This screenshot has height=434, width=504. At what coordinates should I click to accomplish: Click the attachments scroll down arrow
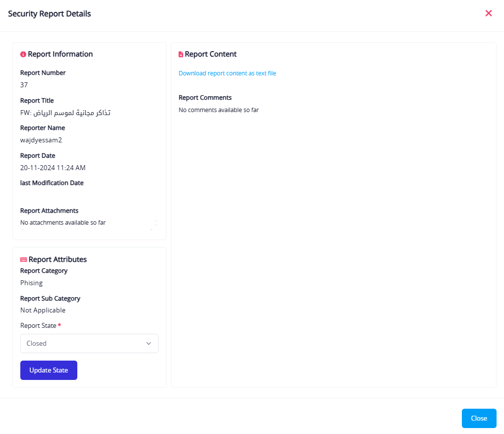156,225
